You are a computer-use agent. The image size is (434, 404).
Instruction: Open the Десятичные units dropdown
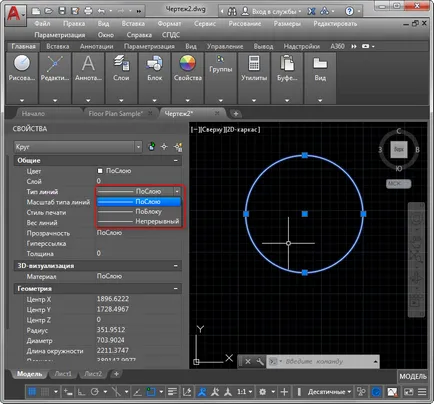pyautogui.click(x=329, y=392)
